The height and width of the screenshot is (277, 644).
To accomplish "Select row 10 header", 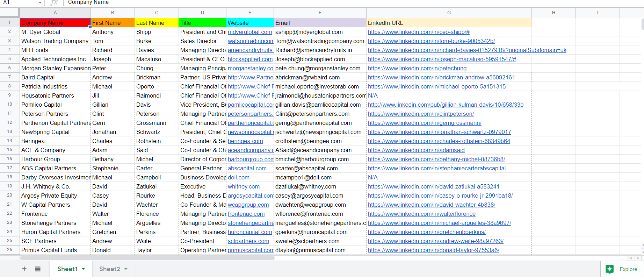I will pyautogui.click(x=9, y=105).
